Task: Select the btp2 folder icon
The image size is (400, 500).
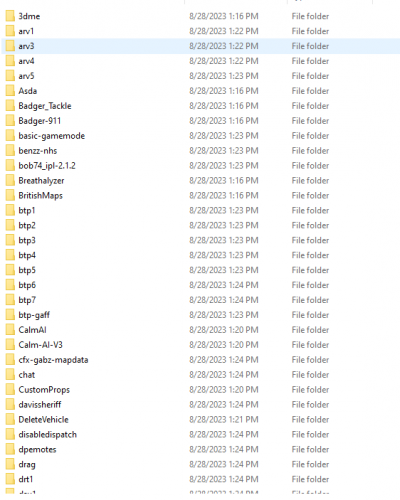Action: point(10,225)
